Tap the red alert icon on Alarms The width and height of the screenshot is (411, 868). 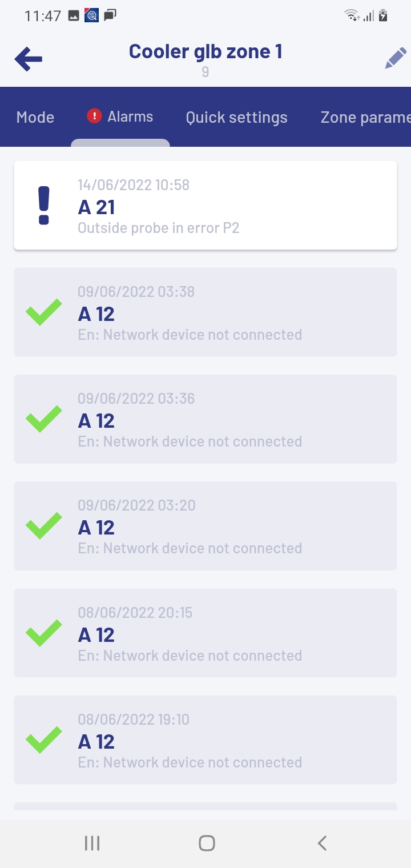[94, 116]
